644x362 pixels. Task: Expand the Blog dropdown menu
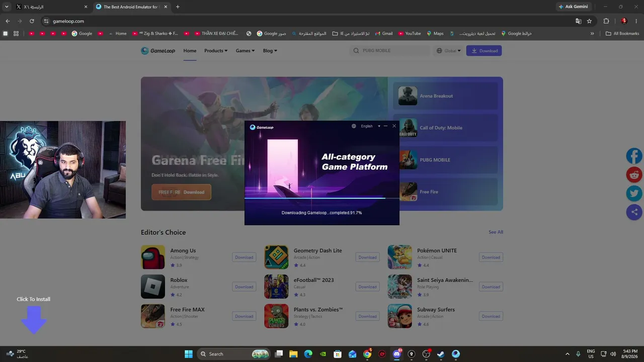coord(270,51)
